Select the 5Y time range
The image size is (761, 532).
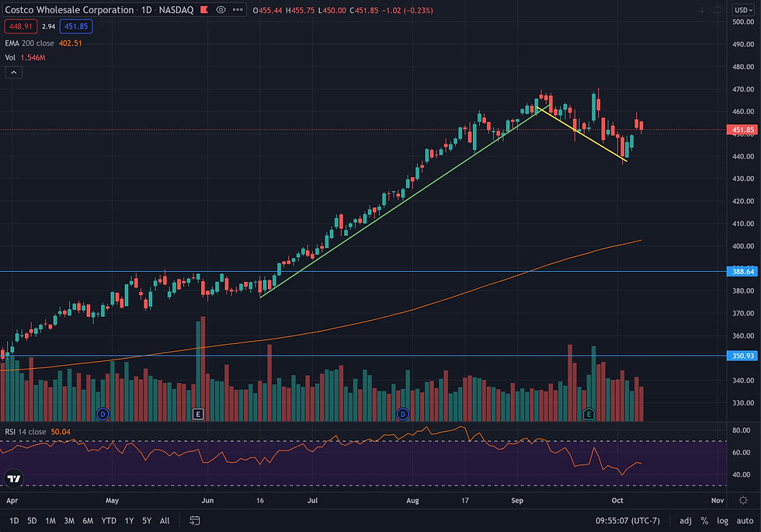pos(147,521)
